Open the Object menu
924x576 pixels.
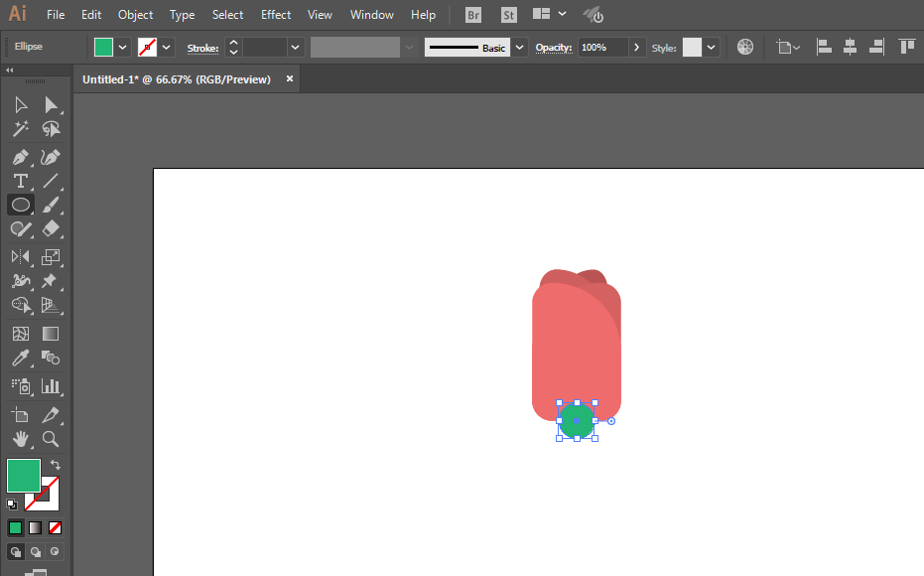click(x=135, y=15)
